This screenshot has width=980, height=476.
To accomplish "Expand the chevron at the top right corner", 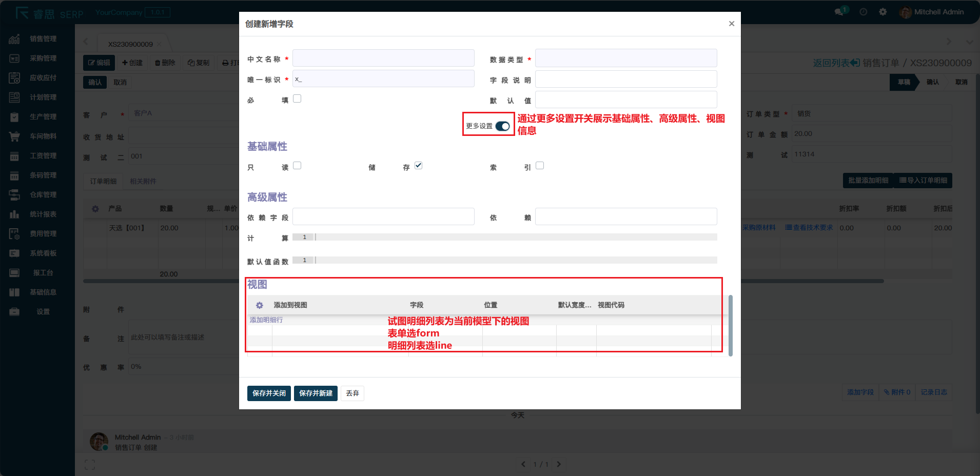I will tap(969, 42).
